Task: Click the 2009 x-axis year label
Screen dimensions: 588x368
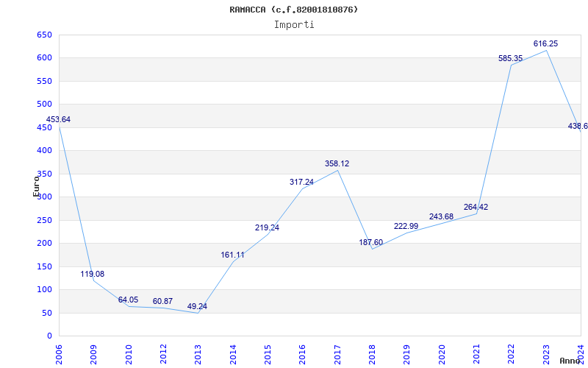Action: 93,355
